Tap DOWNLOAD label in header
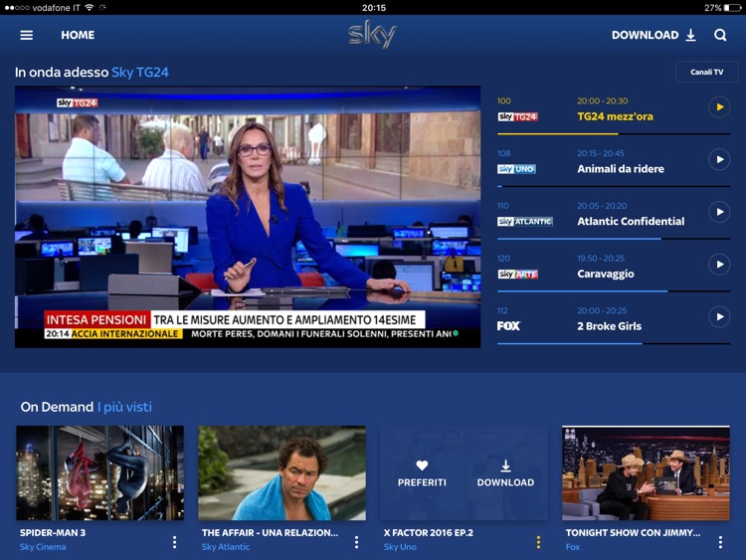The height and width of the screenshot is (560, 746). [646, 35]
